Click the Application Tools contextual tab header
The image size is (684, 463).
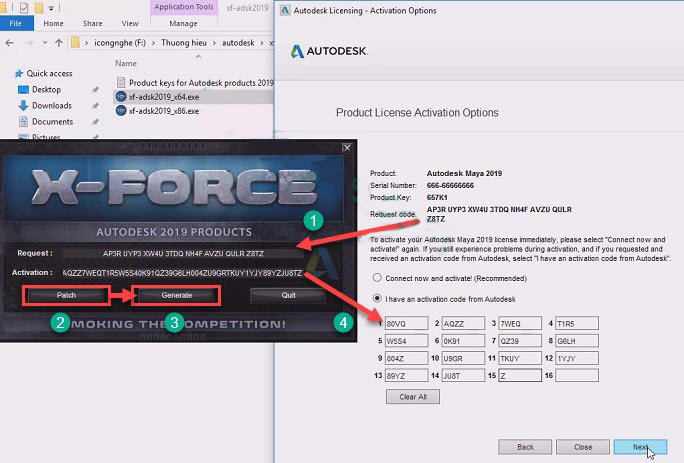pyautogui.click(x=184, y=7)
